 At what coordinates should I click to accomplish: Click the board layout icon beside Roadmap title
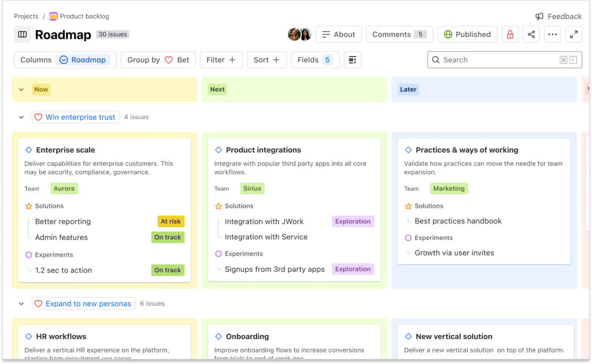(x=22, y=34)
